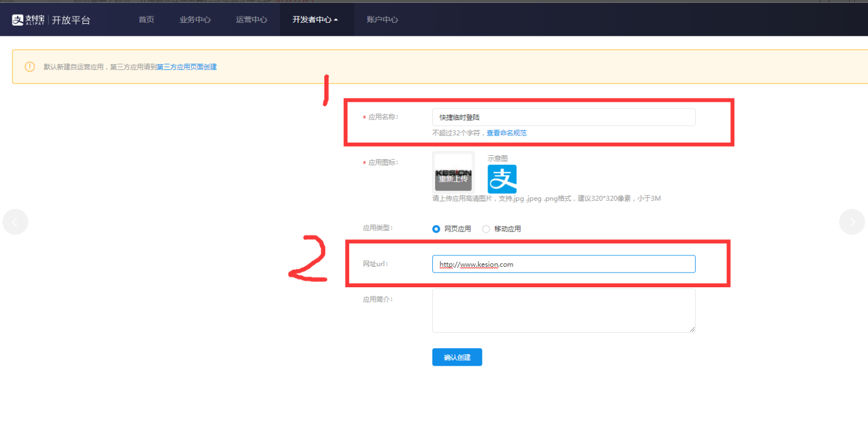Click the previous slide arrow on left

click(15, 222)
